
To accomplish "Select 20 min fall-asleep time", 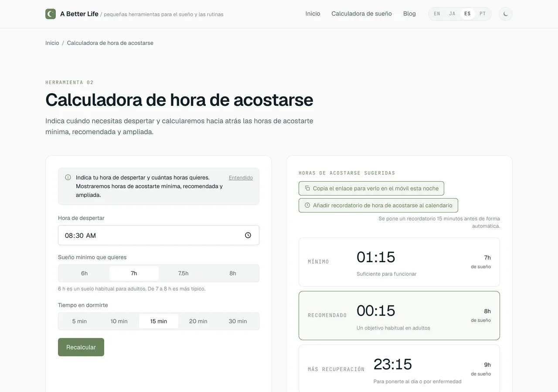I will 198,321.
